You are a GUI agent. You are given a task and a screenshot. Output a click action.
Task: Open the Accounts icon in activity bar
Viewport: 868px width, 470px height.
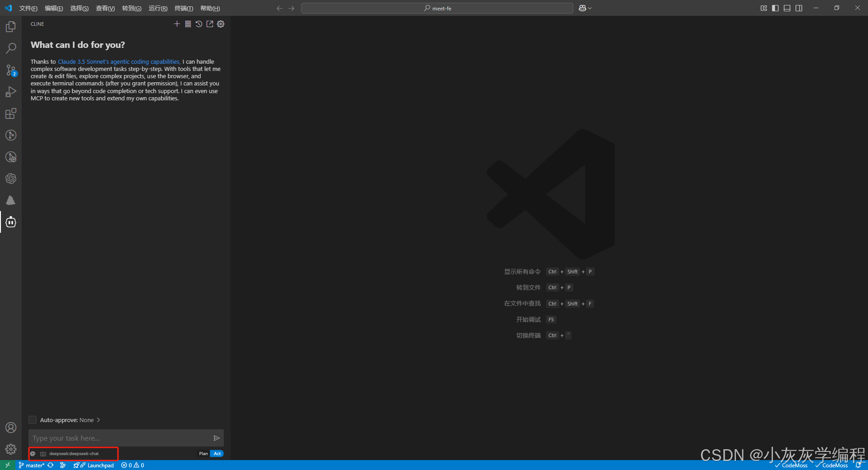[11, 428]
